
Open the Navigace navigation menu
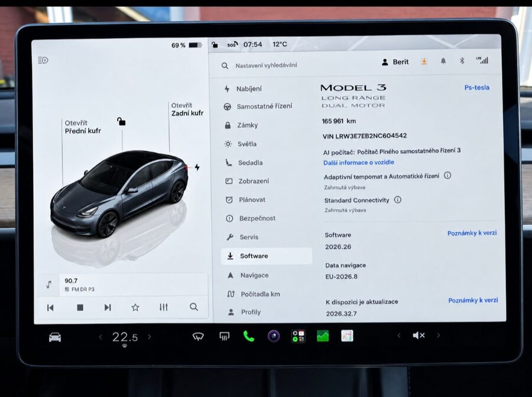tap(248, 276)
